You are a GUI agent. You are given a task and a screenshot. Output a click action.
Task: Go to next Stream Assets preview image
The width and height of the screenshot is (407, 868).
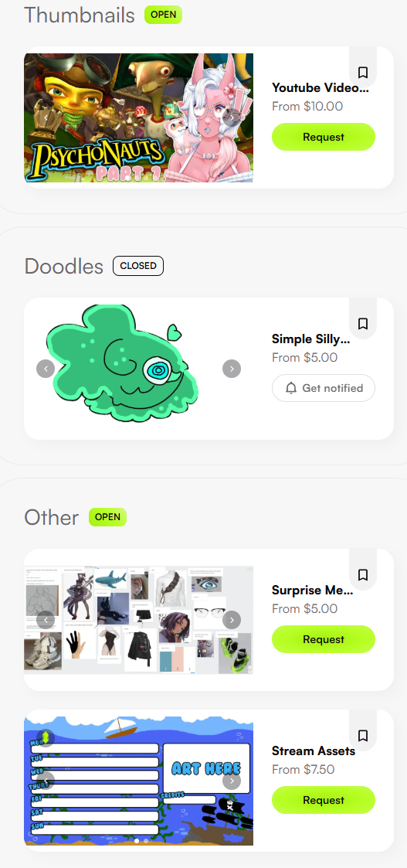click(232, 781)
